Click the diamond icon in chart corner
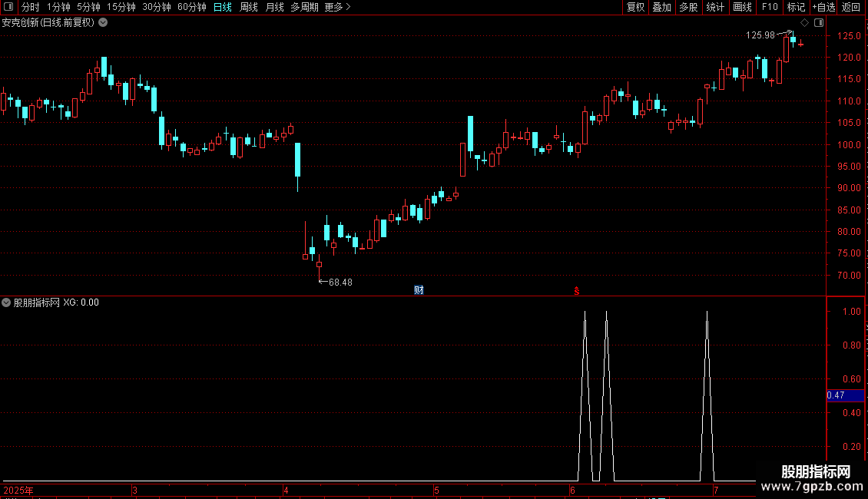Viewport: 868px width, 499px height. (x=805, y=23)
